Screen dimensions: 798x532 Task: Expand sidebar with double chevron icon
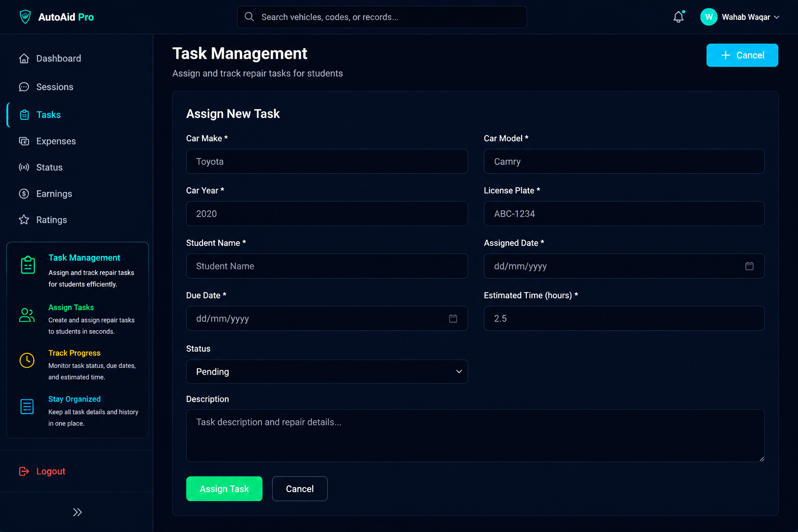pyautogui.click(x=77, y=512)
